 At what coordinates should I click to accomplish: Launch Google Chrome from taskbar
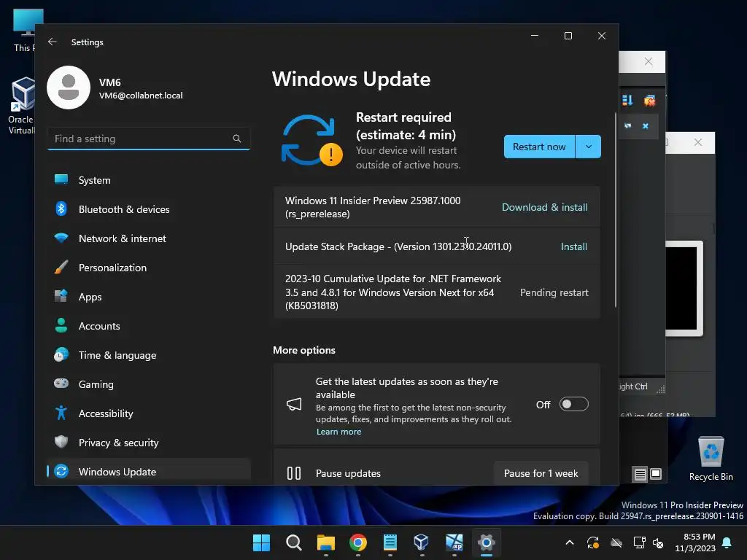tap(357, 542)
